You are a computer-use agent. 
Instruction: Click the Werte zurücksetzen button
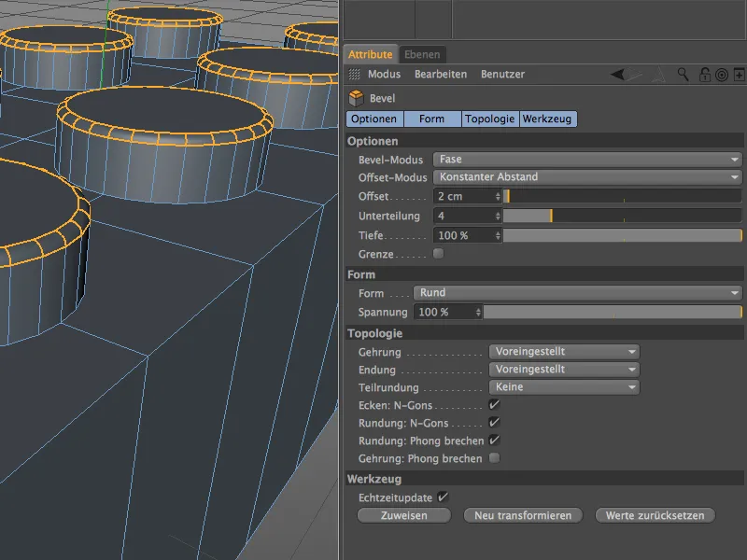click(x=655, y=515)
